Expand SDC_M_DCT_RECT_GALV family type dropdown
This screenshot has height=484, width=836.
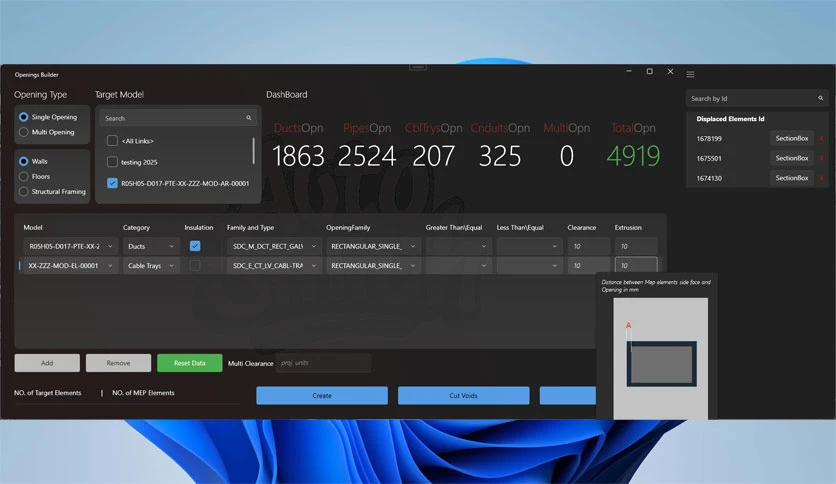pos(274,246)
